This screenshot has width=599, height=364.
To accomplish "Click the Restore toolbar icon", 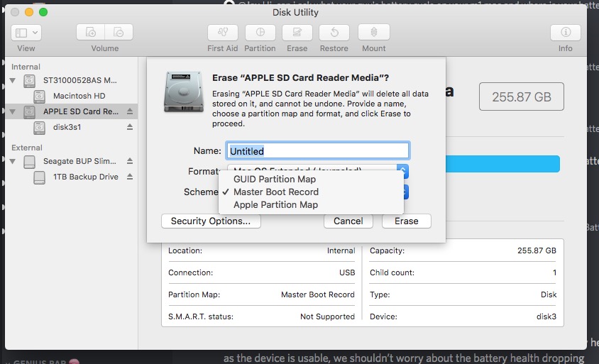I will (334, 32).
